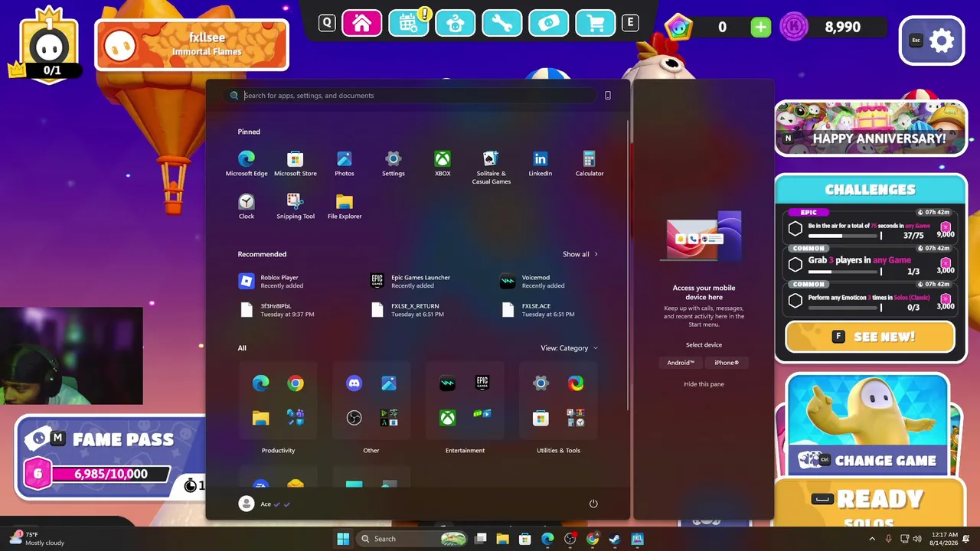Open the Fall Guys customise character tab
980x551 pixels.
click(456, 23)
